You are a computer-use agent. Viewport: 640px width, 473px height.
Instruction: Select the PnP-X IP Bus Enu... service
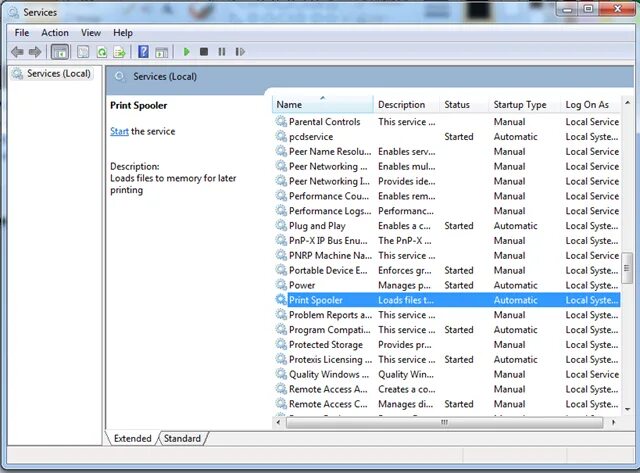coord(447,240)
